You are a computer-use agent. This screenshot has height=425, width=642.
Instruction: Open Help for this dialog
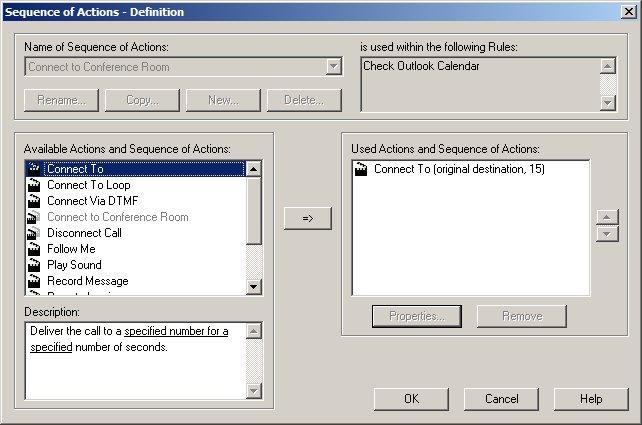(x=591, y=399)
